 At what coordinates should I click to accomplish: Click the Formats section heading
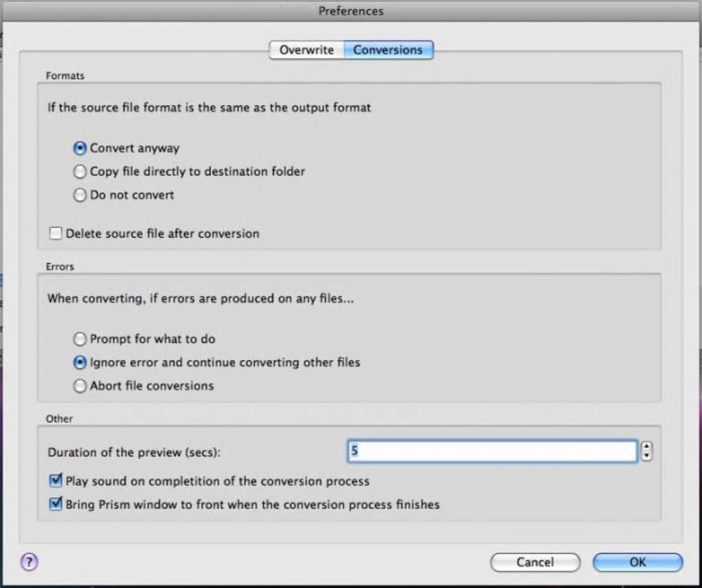pyautogui.click(x=65, y=76)
